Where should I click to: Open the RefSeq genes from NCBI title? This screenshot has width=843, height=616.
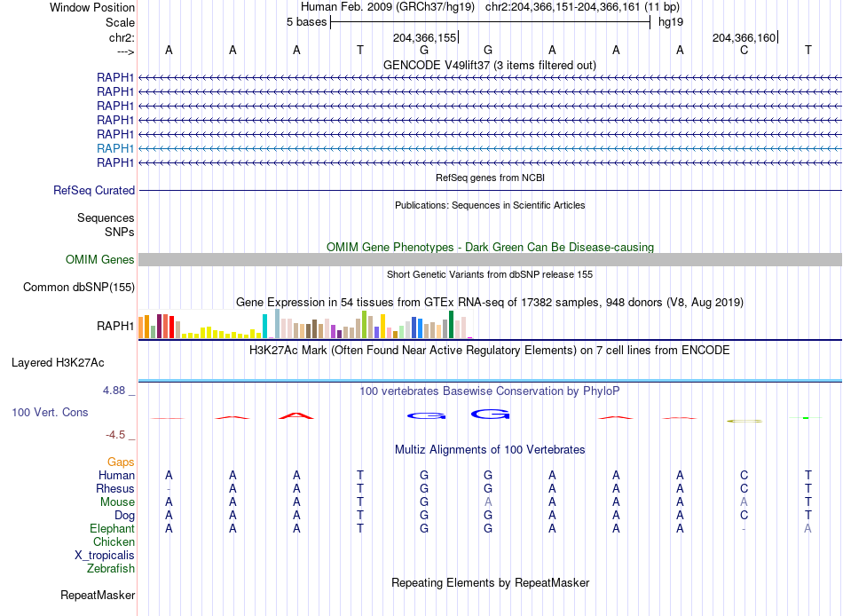pyautogui.click(x=490, y=178)
